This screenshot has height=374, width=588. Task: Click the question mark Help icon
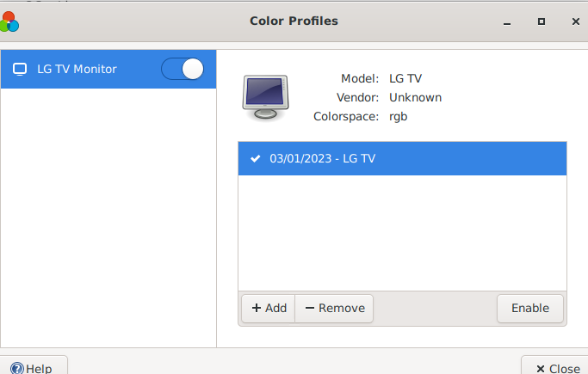[17, 368]
